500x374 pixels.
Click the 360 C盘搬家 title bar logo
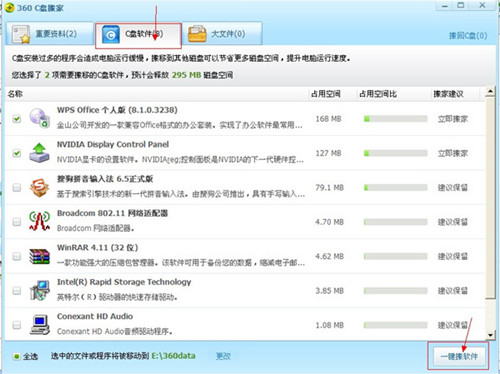tap(10, 8)
